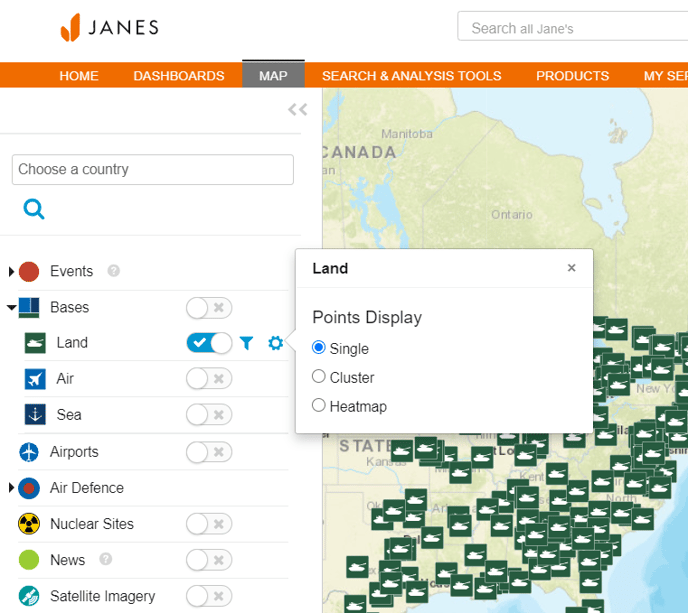Expand the Events tree arrow
Image resolution: width=688 pixels, height=613 pixels.
point(11,272)
